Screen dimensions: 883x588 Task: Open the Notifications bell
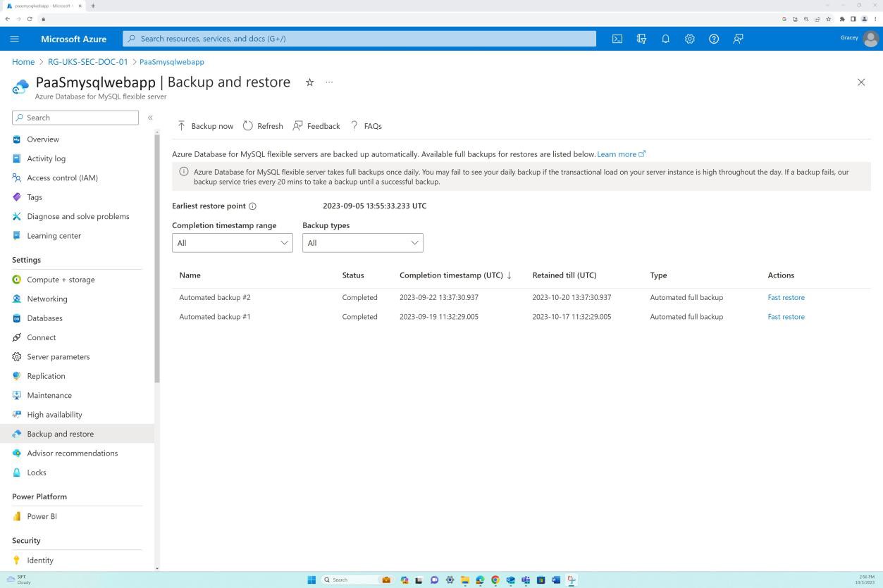click(x=665, y=39)
